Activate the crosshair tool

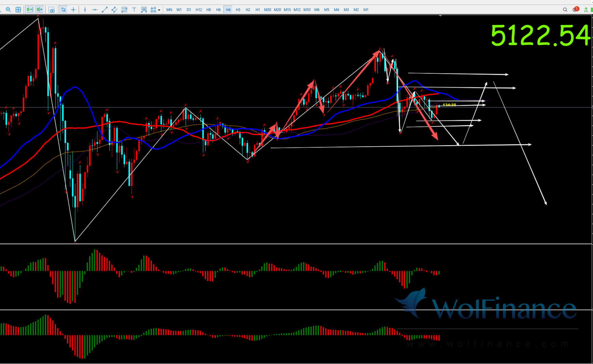click(x=73, y=10)
